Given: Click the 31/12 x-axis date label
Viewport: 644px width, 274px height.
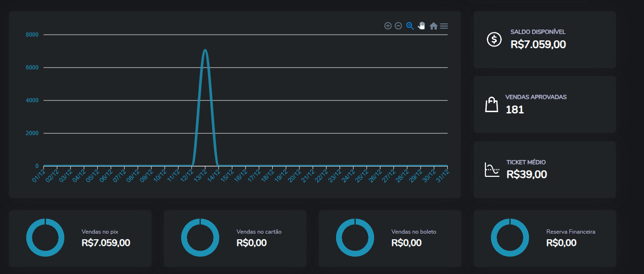Looking at the screenshot, I should 443,175.
